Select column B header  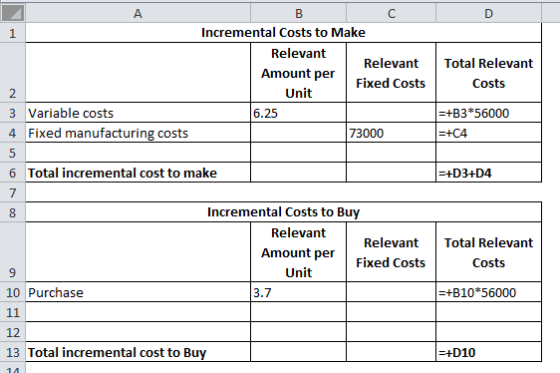coord(299,13)
